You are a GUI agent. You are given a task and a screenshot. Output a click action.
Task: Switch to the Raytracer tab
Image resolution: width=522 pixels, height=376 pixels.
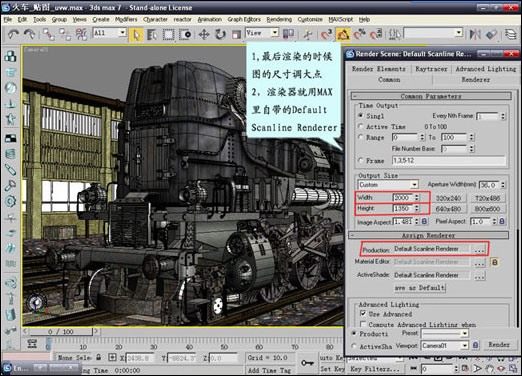[431, 69]
